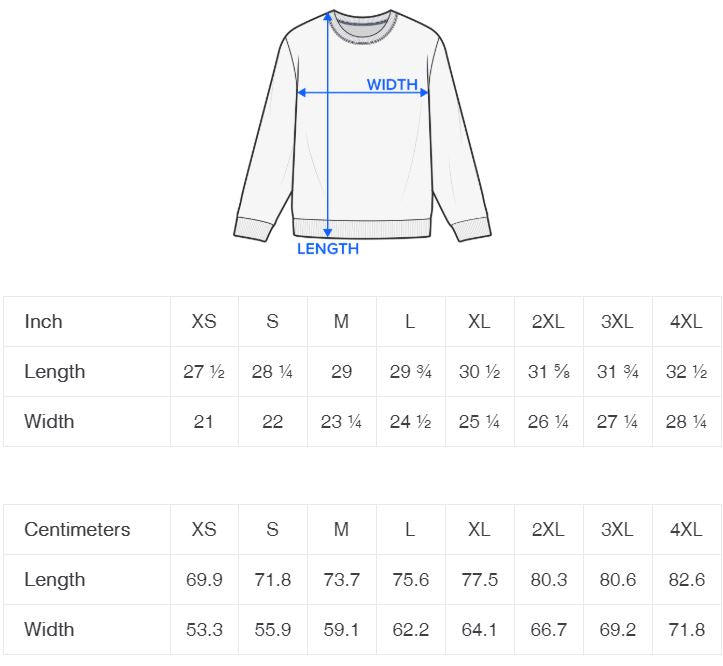
Task: Select the Centimeters header cell
Action: click(x=77, y=530)
